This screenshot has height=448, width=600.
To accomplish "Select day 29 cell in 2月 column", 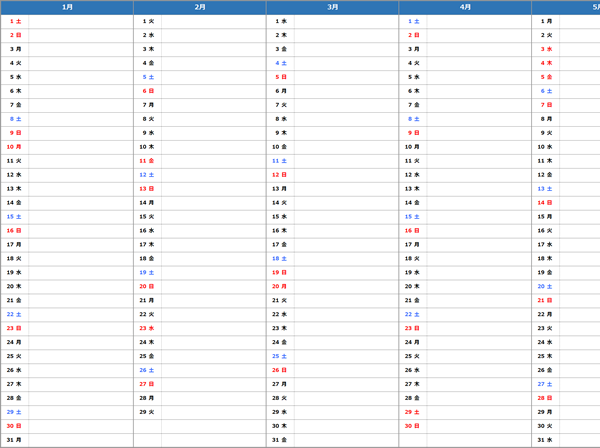I will click(147, 412).
